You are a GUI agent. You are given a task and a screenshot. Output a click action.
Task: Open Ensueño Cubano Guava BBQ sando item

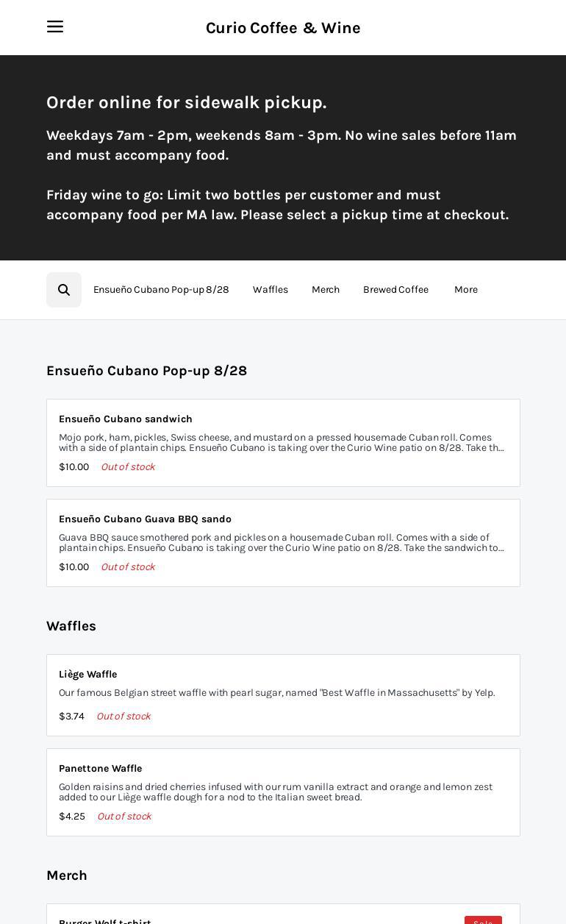[x=283, y=543]
